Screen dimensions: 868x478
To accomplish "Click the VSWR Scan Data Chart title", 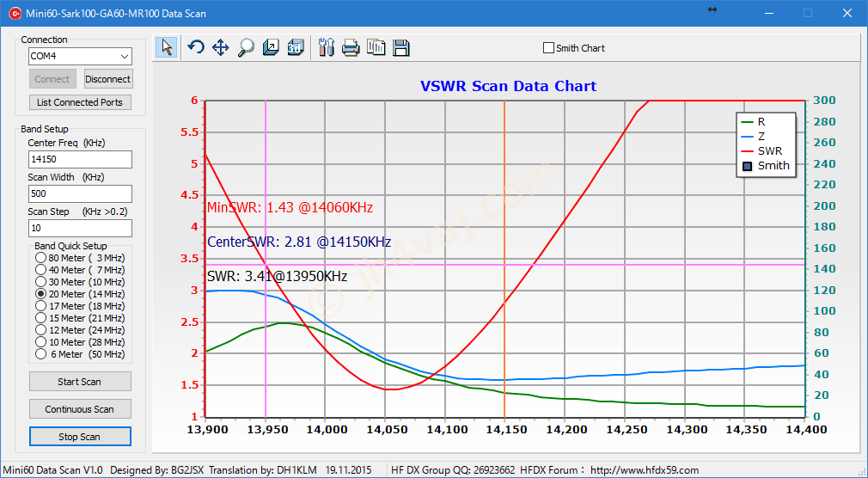I will [x=508, y=87].
